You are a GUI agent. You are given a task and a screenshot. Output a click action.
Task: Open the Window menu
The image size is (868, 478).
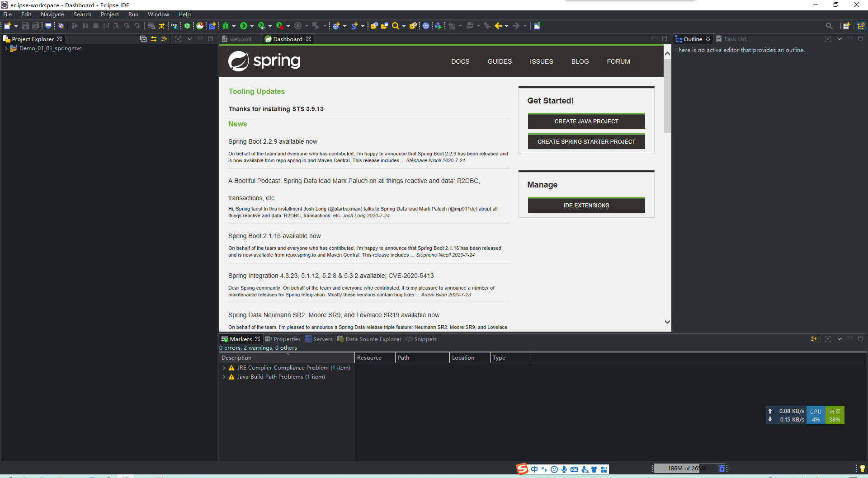click(158, 14)
